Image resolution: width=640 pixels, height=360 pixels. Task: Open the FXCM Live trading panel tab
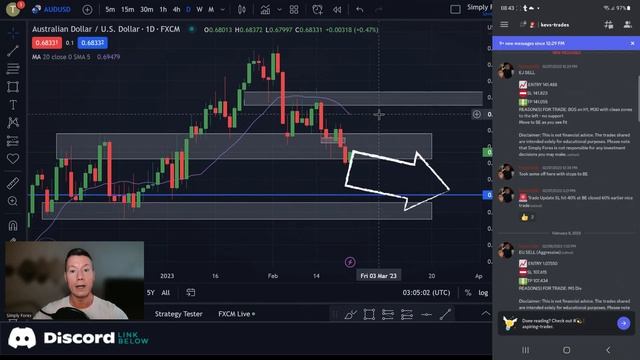coord(236,314)
